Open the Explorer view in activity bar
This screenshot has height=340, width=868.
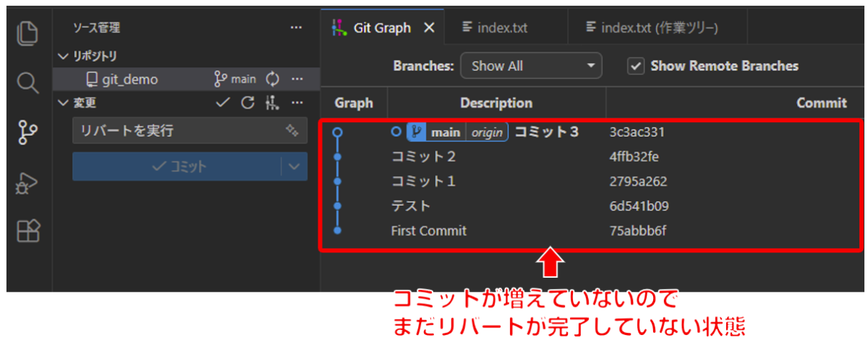[27, 35]
